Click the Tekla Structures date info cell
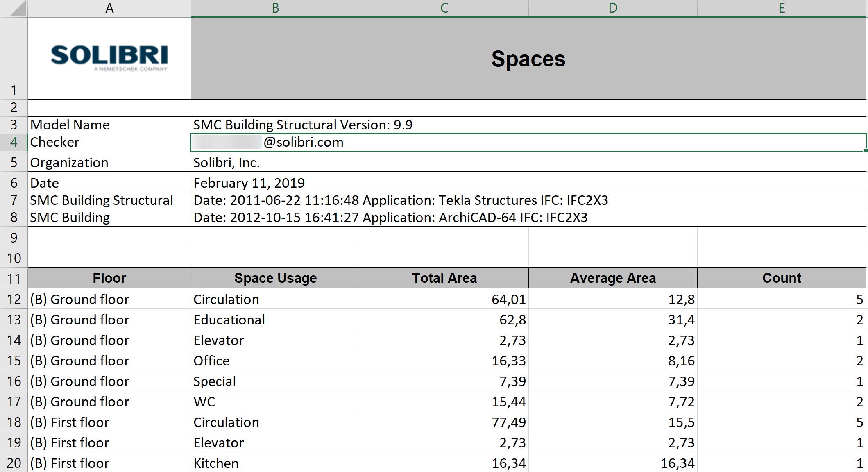This screenshot has width=868, height=472. (528, 200)
